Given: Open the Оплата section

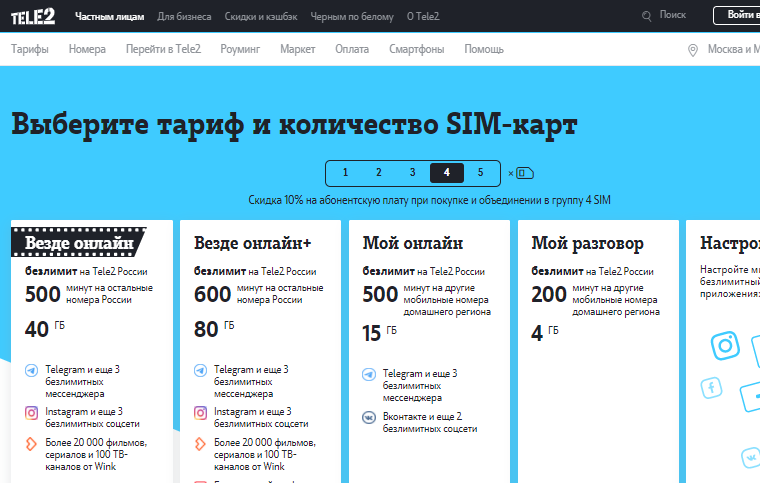Looking at the screenshot, I should [352, 49].
